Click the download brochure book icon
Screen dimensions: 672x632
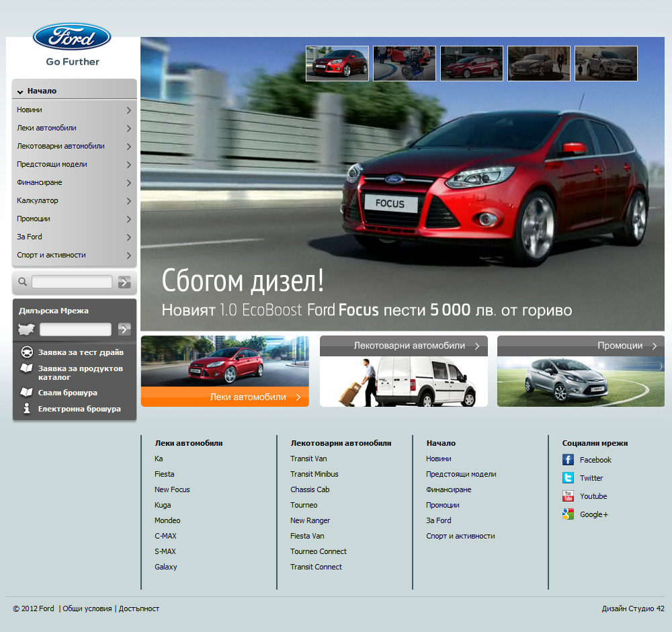27,392
